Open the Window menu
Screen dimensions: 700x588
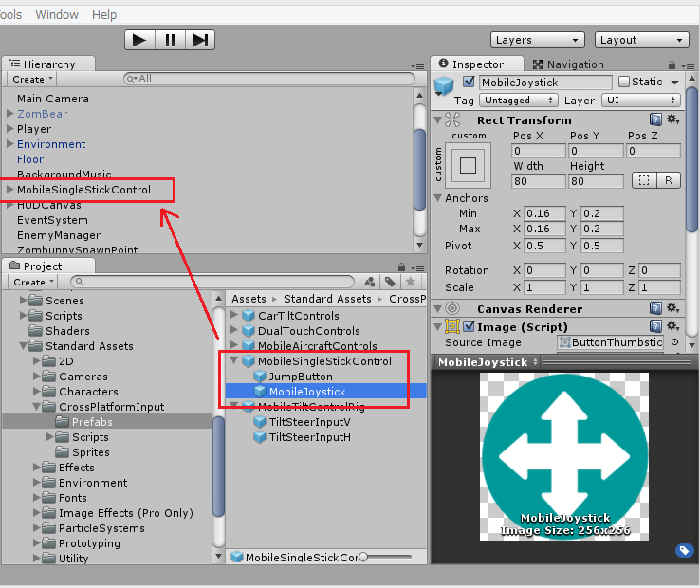(57, 14)
